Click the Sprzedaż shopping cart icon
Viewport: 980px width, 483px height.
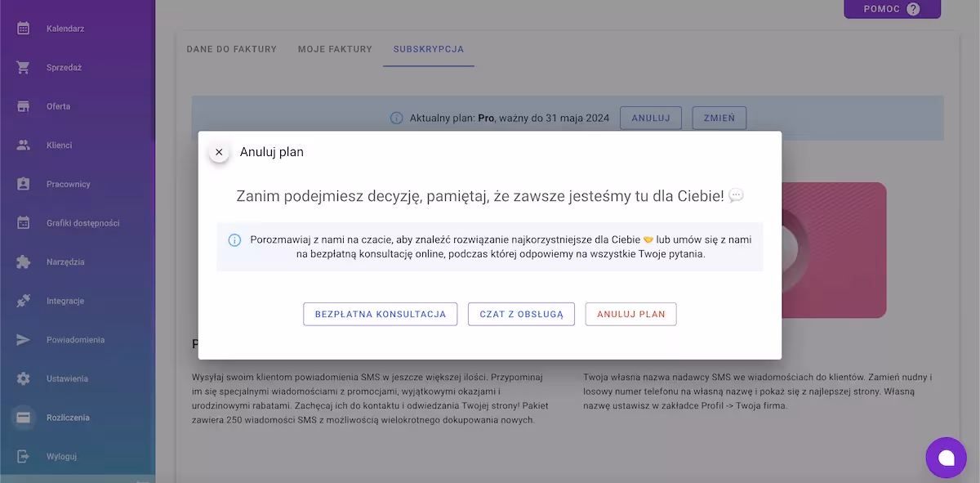tap(24, 68)
